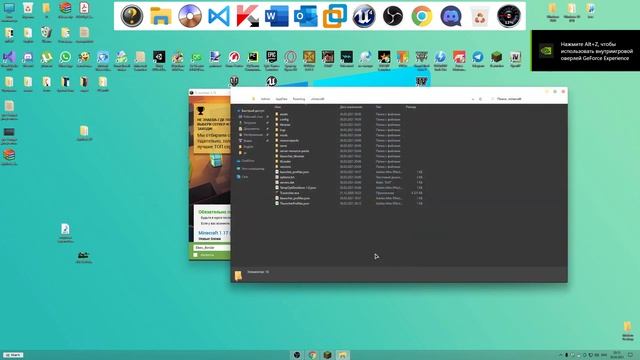This screenshot has width=640, height=360.
Task: Click the File Explorer icon on taskbar
Action: pos(343,355)
